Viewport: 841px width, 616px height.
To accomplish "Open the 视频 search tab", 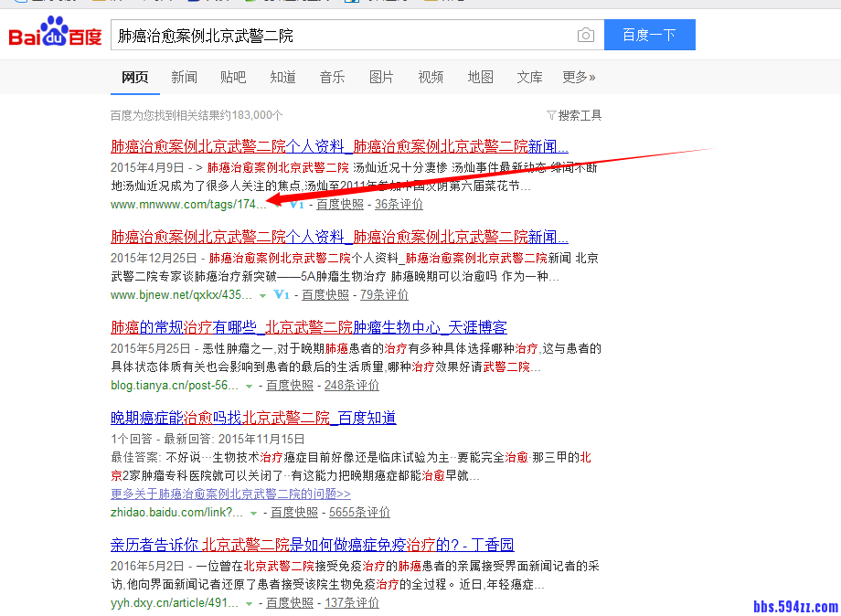I will point(431,78).
